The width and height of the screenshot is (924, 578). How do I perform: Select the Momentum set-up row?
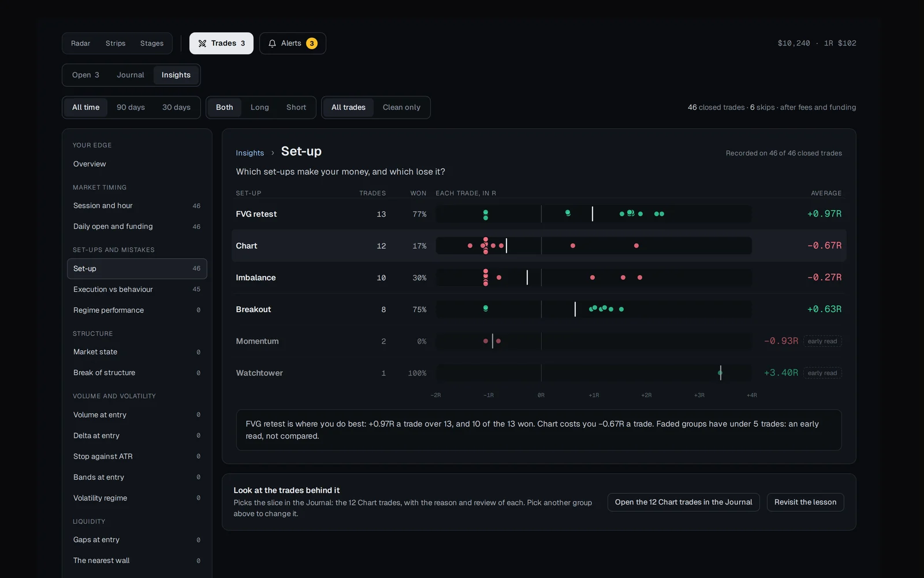(x=539, y=341)
